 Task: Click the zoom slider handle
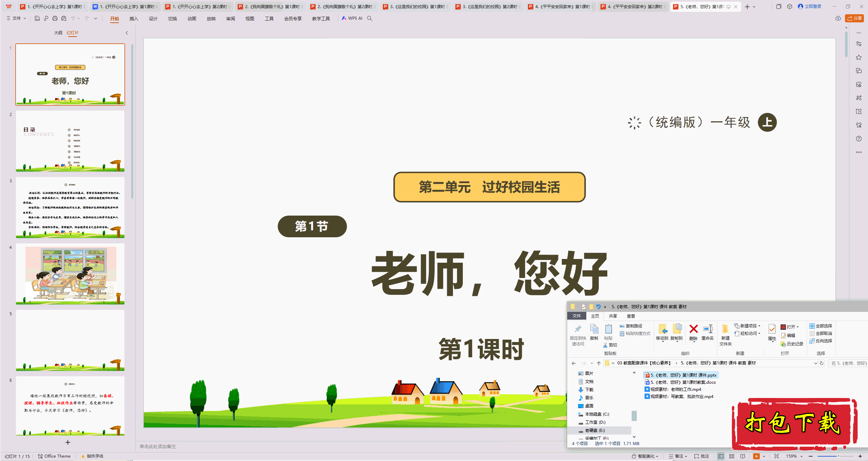tap(839, 456)
